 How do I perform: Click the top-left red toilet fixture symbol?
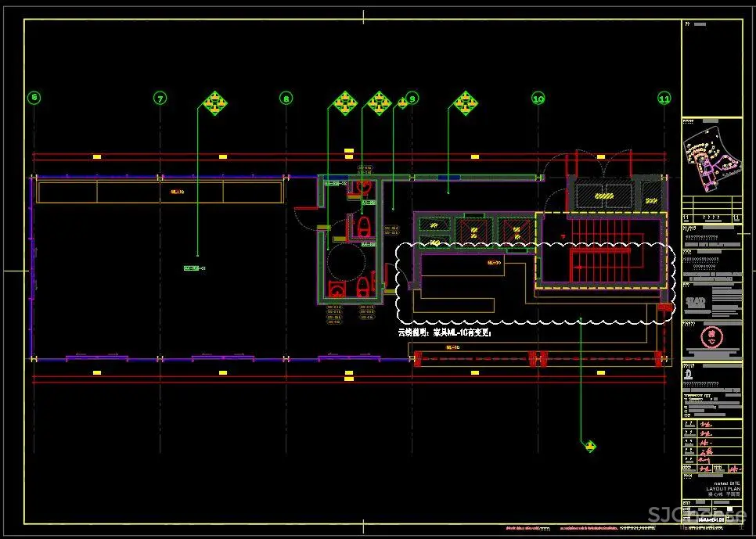[x=362, y=187]
